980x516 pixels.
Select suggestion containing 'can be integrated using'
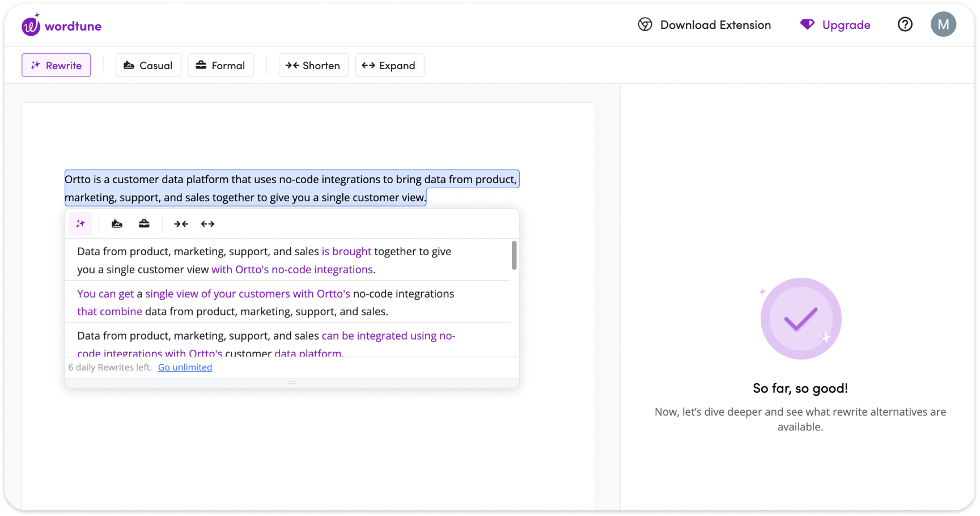click(x=288, y=340)
